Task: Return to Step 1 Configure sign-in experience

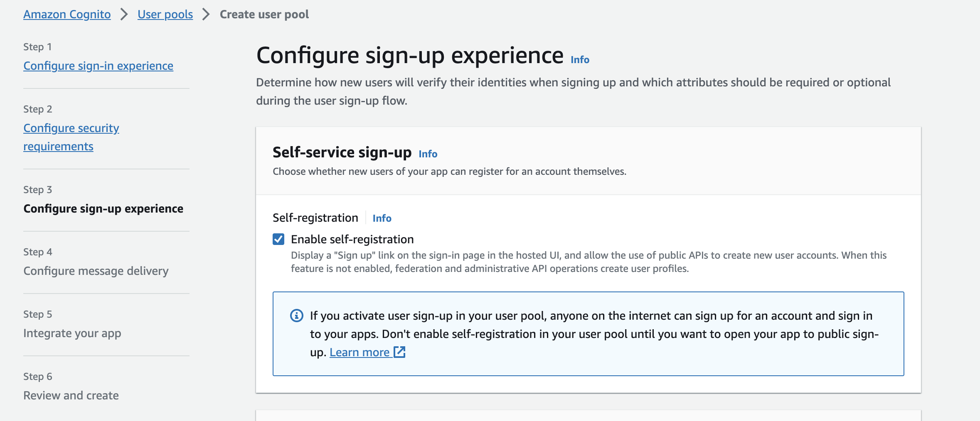Action: tap(98, 66)
